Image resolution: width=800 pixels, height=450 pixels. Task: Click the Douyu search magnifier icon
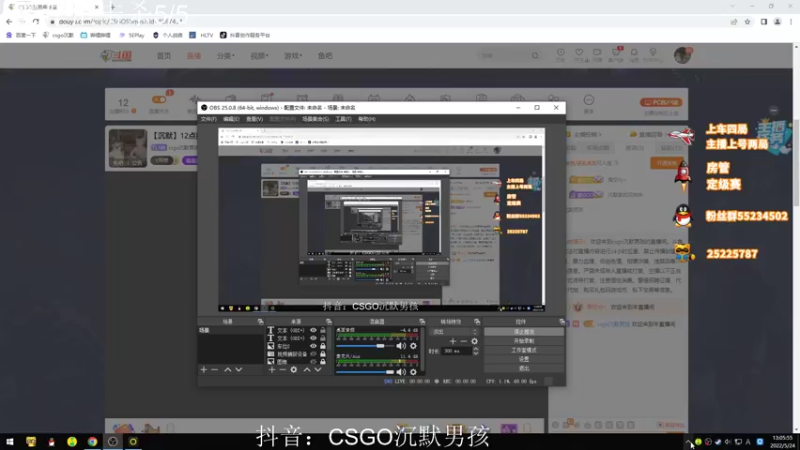535,56
